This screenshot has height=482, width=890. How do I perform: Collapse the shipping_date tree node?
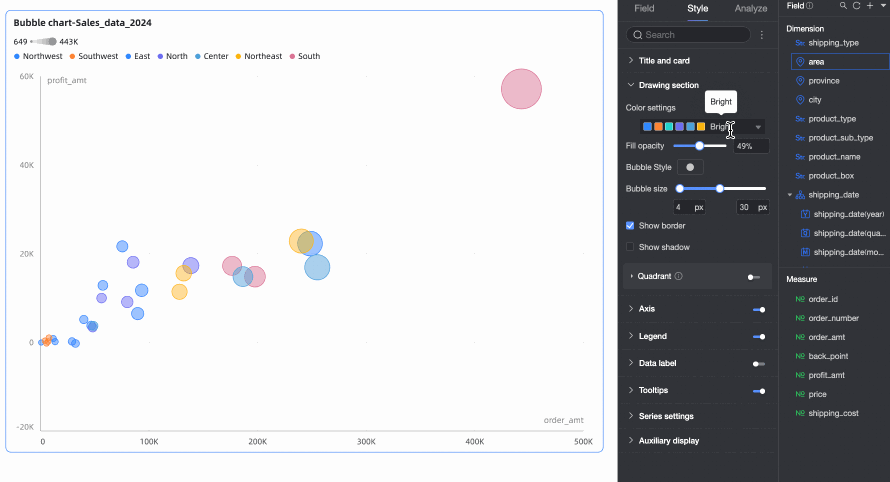pos(790,195)
